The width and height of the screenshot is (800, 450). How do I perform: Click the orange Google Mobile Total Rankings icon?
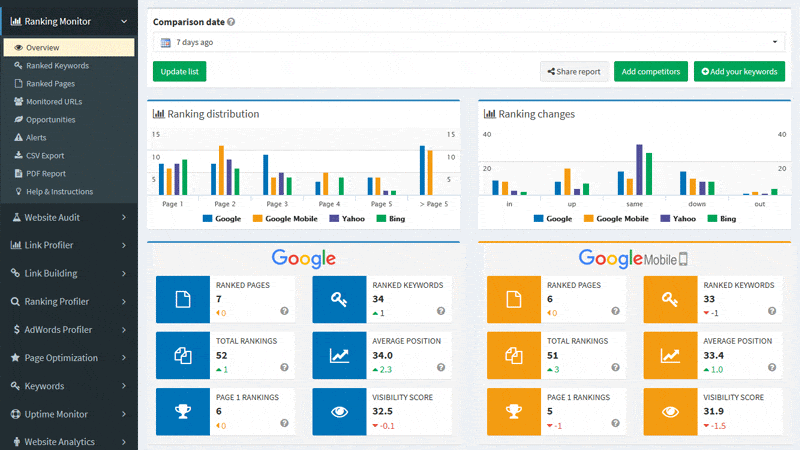(x=514, y=356)
